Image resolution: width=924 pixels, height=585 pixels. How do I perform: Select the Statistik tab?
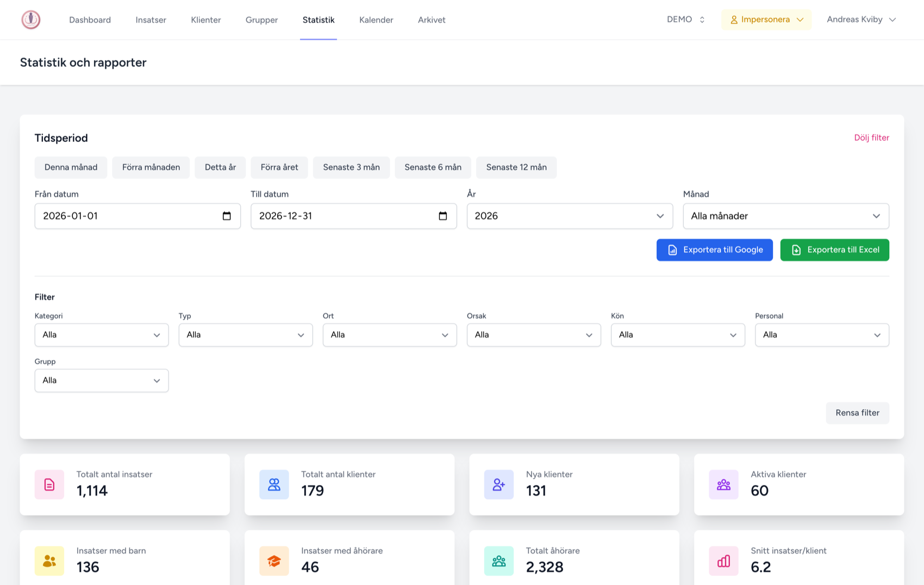click(x=319, y=20)
